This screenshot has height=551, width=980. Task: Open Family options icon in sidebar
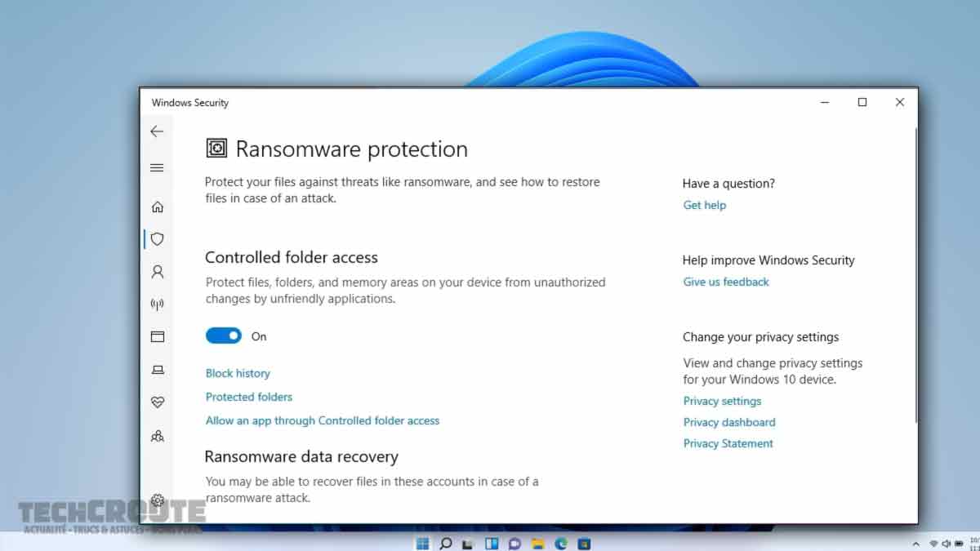(x=158, y=435)
